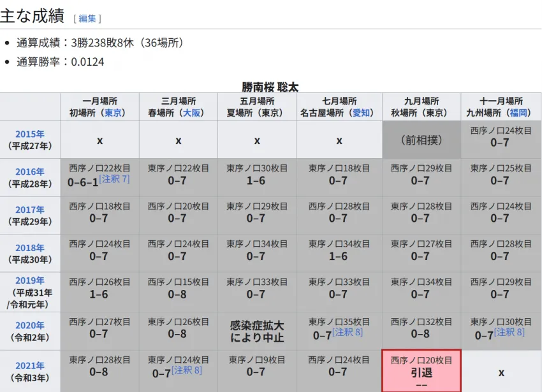Click the （前相撲） cell in 2015年 row
Image resolution: width=542 pixels, height=392 pixels.
(421, 140)
